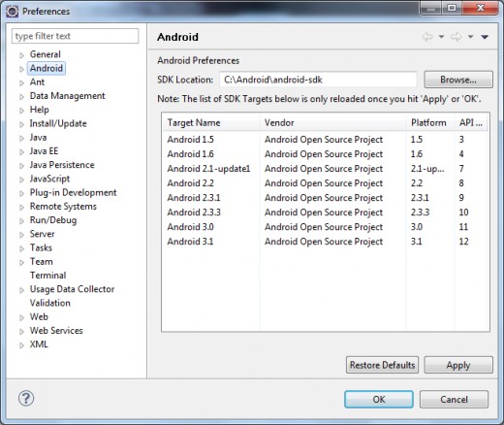Viewport: 504px width, 425px height.
Task: Select the Web Services label
Action: [x=56, y=331]
